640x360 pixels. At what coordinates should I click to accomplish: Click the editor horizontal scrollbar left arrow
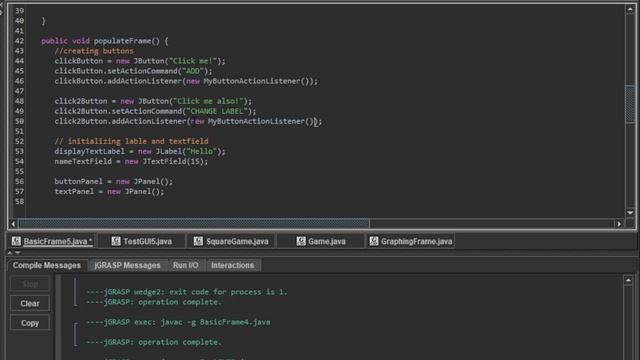(13, 223)
